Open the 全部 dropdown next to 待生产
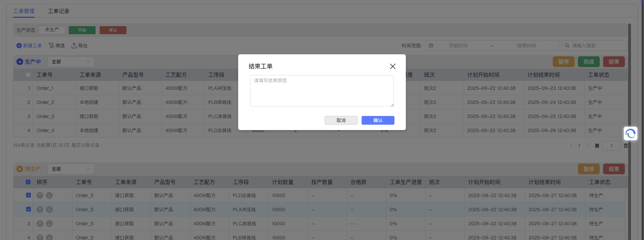This screenshot has width=644, height=240. pyautogui.click(x=71, y=169)
